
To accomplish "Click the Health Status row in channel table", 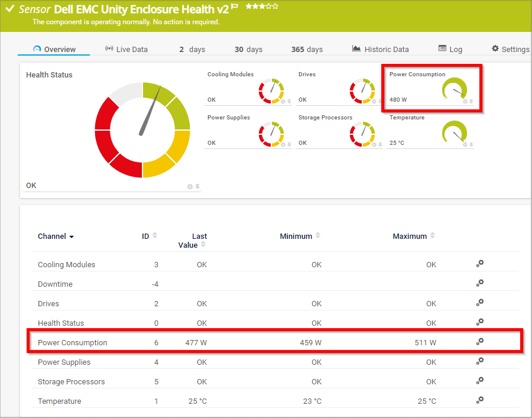I will [x=61, y=323].
